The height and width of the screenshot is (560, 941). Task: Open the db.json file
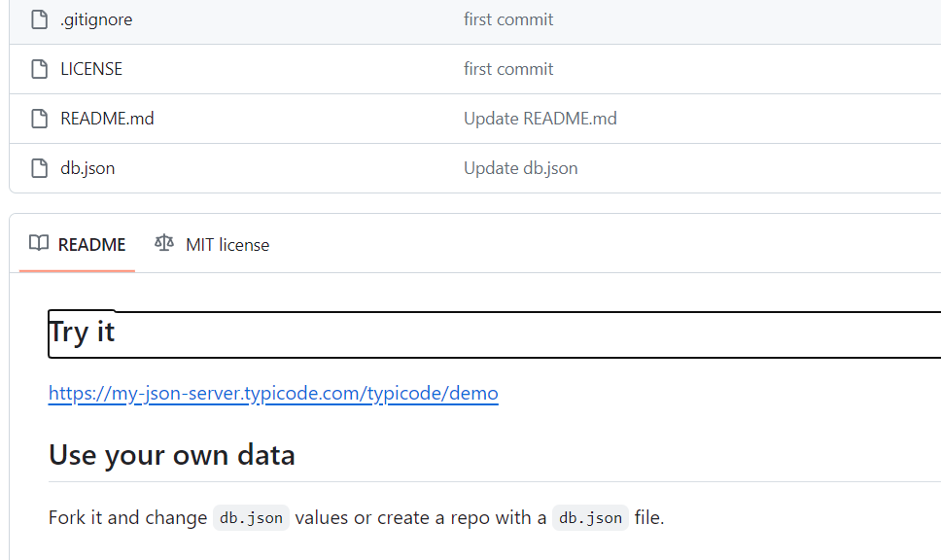(x=87, y=168)
